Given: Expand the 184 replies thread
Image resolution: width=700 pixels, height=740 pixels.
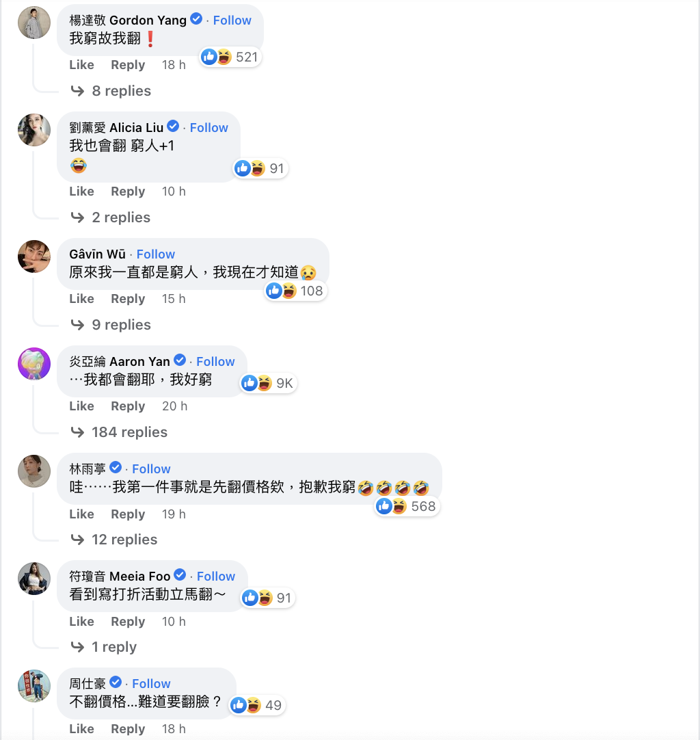Looking at the screenshot, I should (x=129, y=432).
